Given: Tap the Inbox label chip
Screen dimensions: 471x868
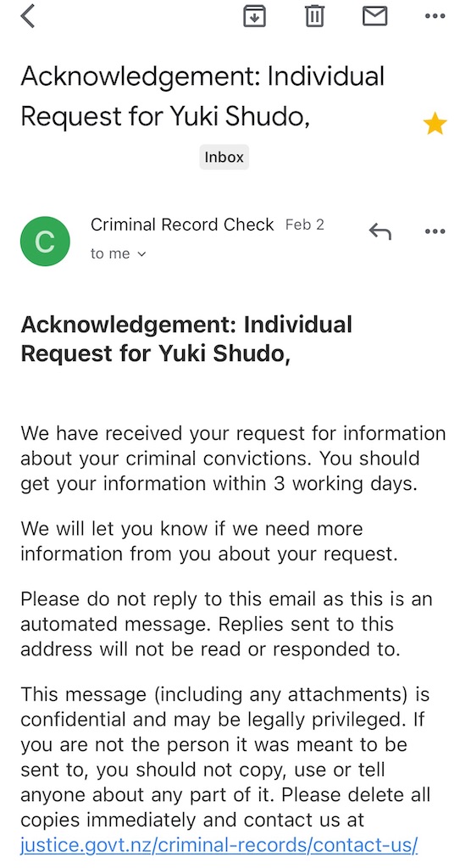Looking at the screenshot, I should (224, 157).
